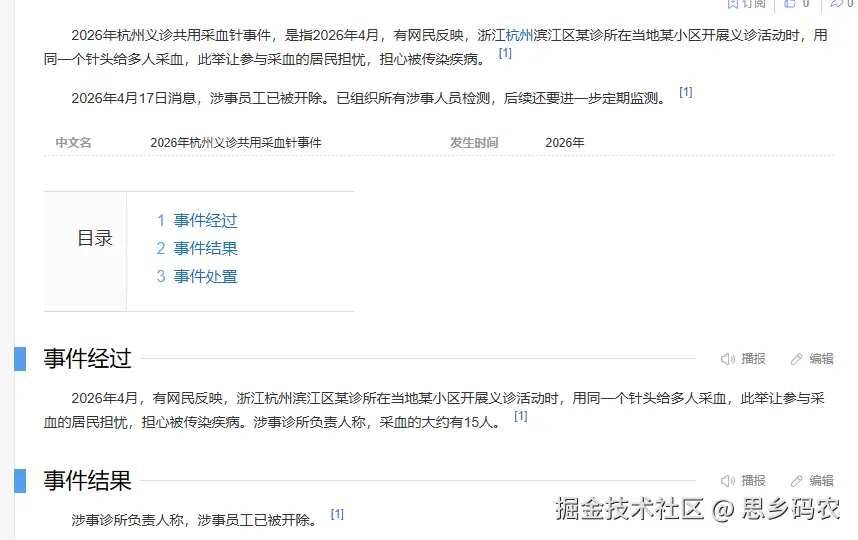The image size is (858, 540).
Task: Click the 中文名 info field label
Action: [73, 143]
